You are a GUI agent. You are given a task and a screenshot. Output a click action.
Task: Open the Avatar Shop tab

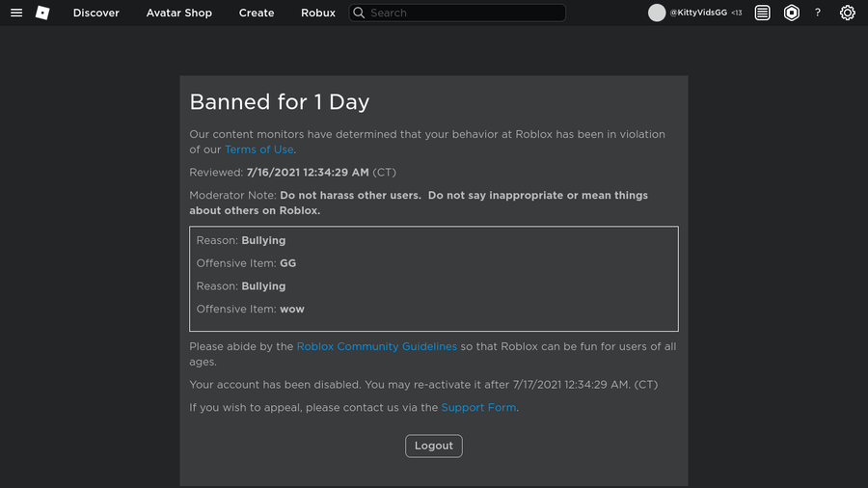178,13
